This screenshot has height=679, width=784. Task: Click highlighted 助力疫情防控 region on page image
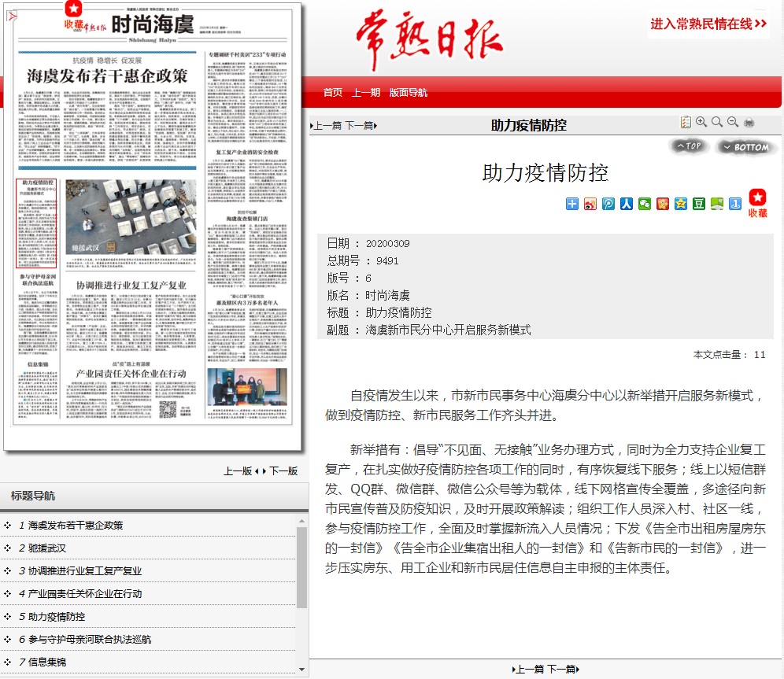(36, 223)
